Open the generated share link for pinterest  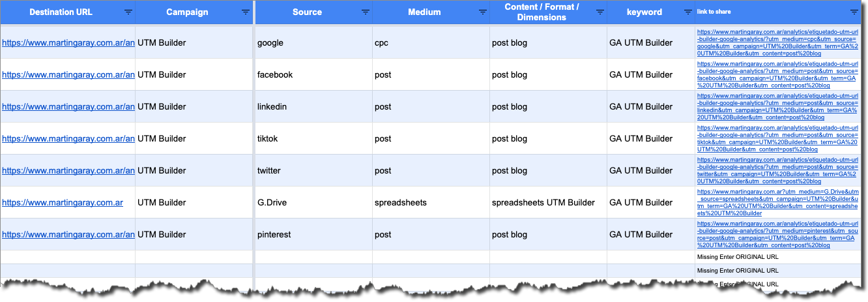click(x=777, y=234)
